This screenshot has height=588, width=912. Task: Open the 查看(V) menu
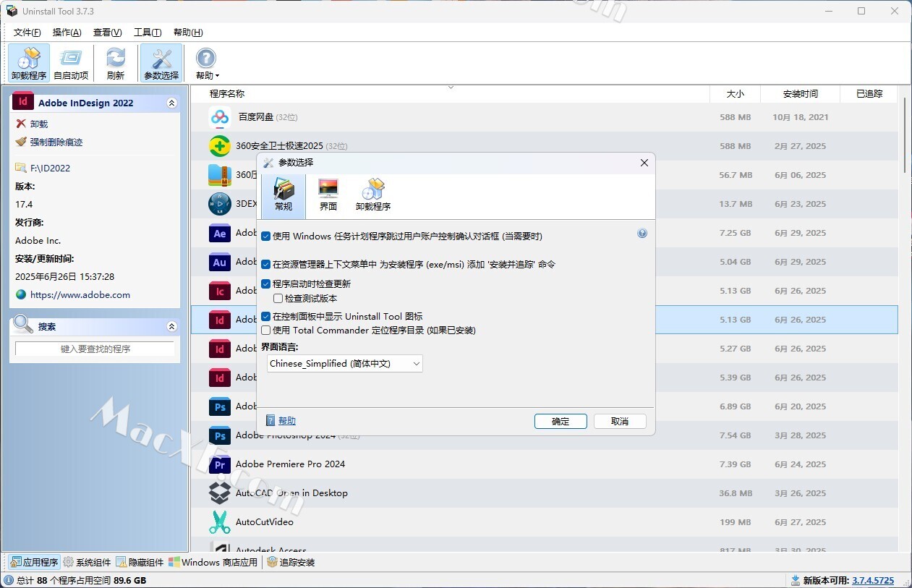(x=107, y=33)
